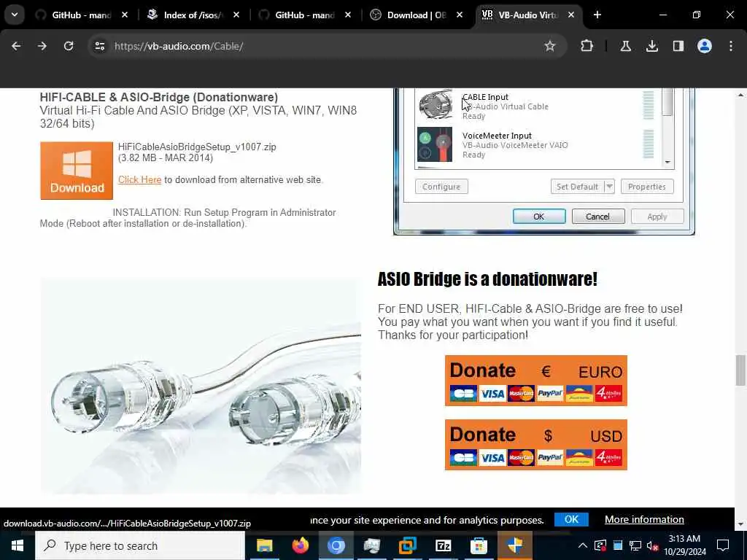Switch to the third tab, GitHub - mand
The width and height of the screenshot is (747, 560).
click(x=305, y=15)
